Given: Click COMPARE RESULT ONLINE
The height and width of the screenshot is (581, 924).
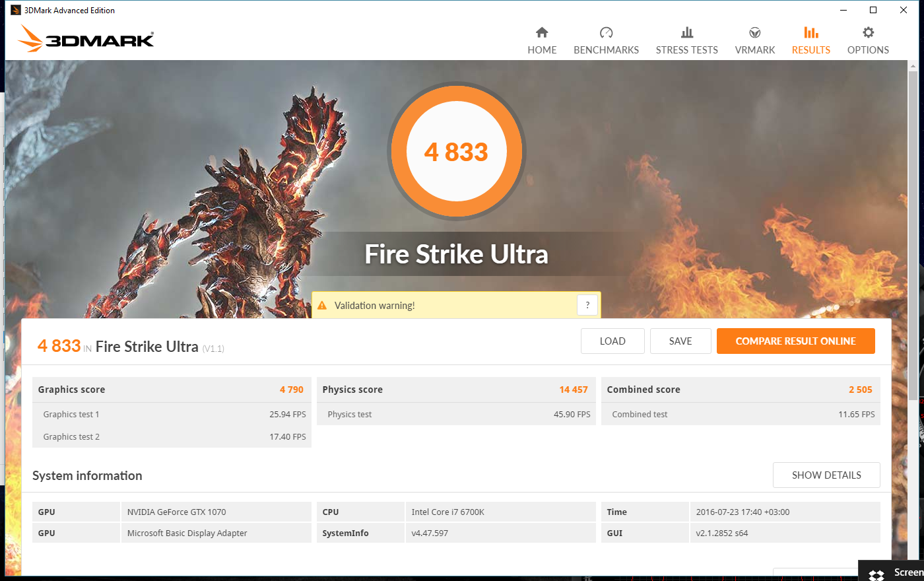Looking at the screenshot, I should click(796, 341).
